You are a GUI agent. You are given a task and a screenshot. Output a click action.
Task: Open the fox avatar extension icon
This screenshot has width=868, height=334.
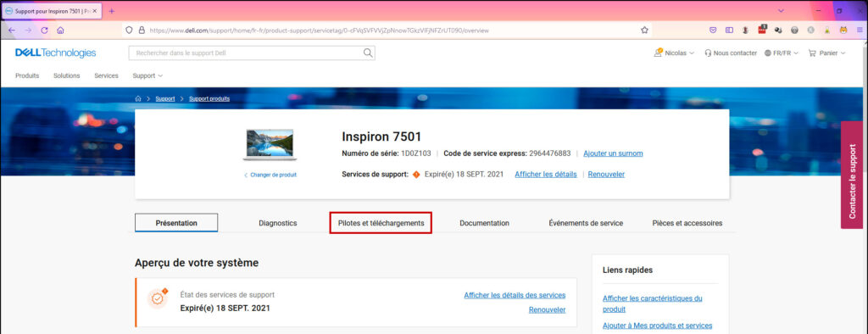coord(843,31)
